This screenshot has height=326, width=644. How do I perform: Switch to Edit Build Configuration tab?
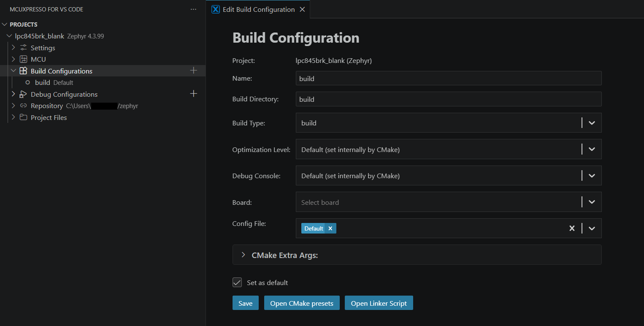tap(258, 9)
